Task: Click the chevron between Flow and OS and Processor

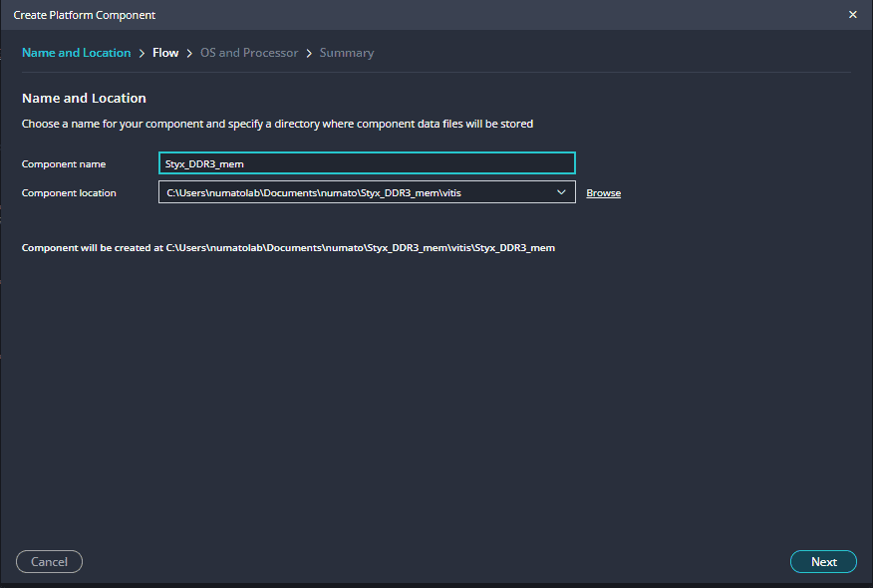Action: click(x=189, y=53)
